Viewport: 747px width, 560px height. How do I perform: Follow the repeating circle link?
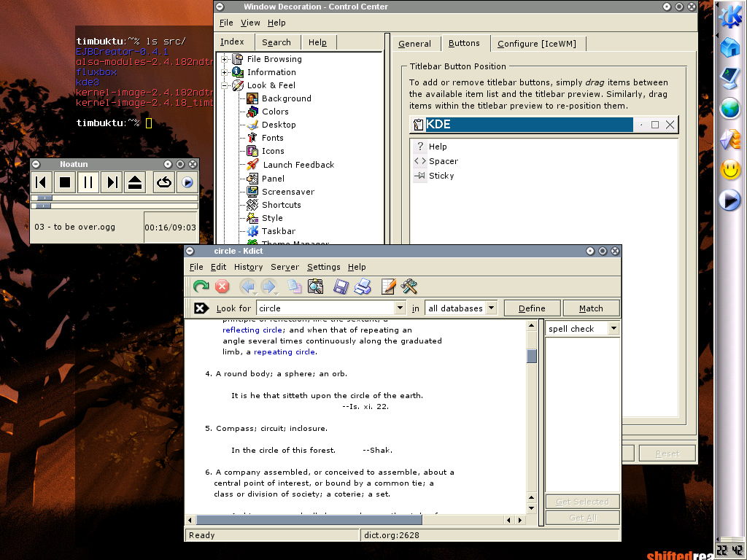coord(285,352)
